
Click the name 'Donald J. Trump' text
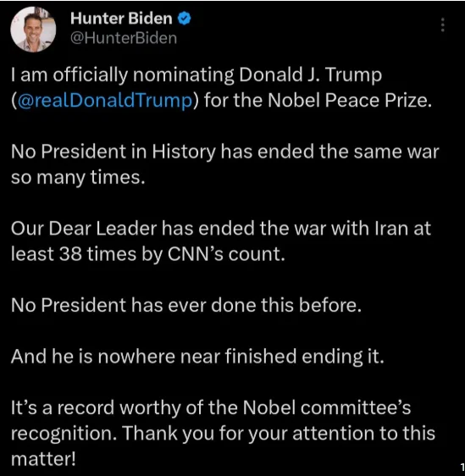click(x=311, y=75)
